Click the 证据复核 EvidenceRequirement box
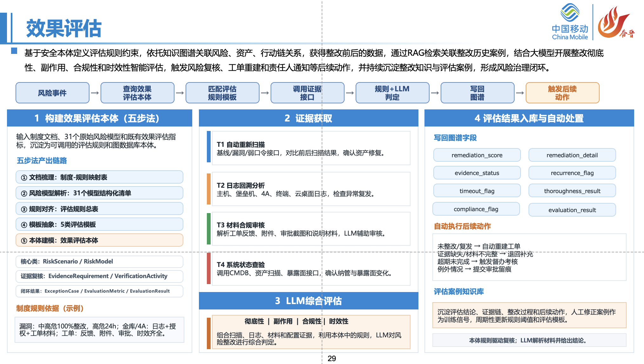644x364 pixels. (x=99, y=276)
